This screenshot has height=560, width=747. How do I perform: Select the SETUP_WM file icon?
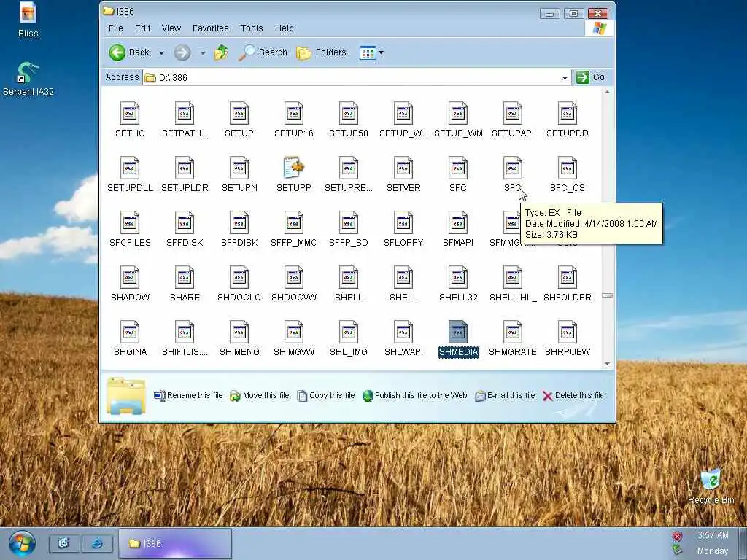coord(458,113)
